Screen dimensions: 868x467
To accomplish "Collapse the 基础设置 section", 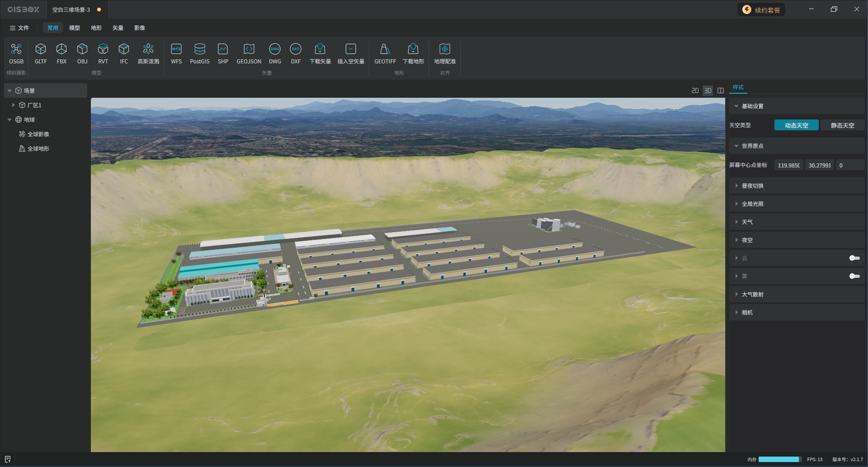I will tap(797, 106).
